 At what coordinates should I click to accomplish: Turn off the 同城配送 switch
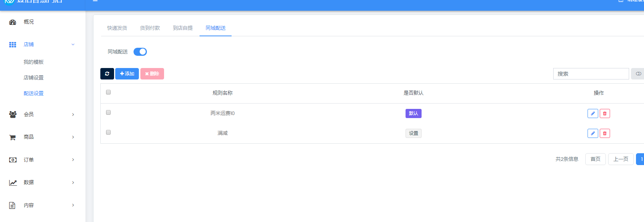click(x=140, y=52)
